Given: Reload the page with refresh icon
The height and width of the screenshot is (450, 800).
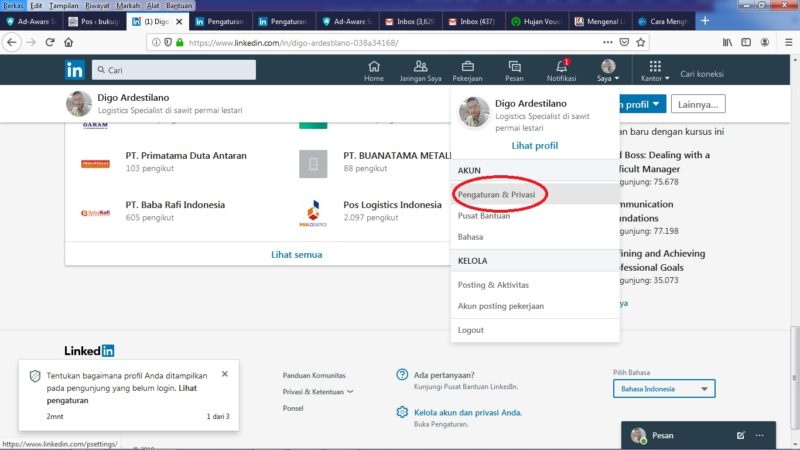Looking at the screenshot, I should pos(49,42).
